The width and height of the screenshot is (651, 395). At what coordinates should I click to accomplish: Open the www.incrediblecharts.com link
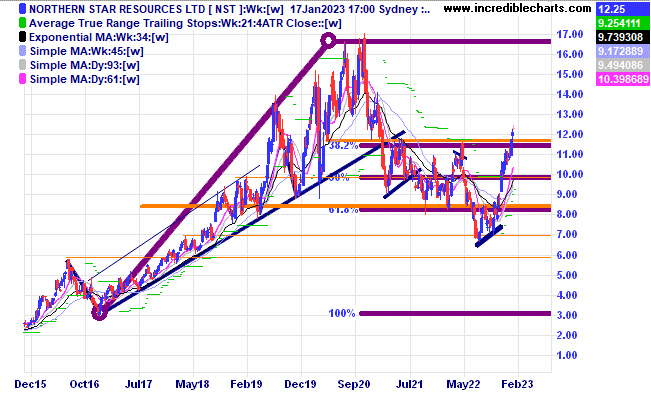click(517, 8)
